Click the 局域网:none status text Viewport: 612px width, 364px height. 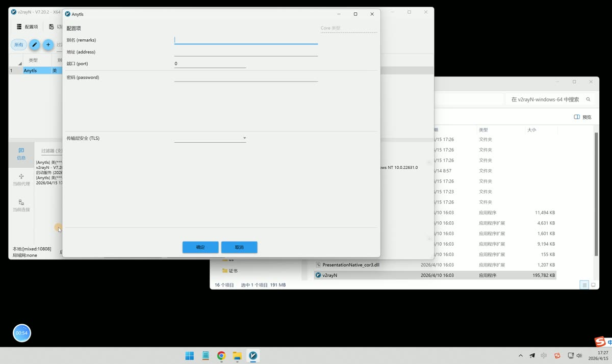[x=25, y=255]
